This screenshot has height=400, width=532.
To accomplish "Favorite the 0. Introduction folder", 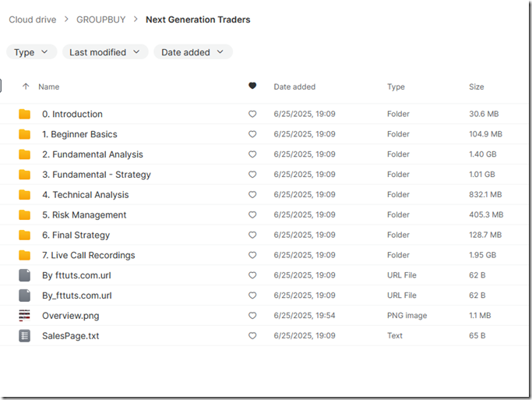I will tap(252, 114).
